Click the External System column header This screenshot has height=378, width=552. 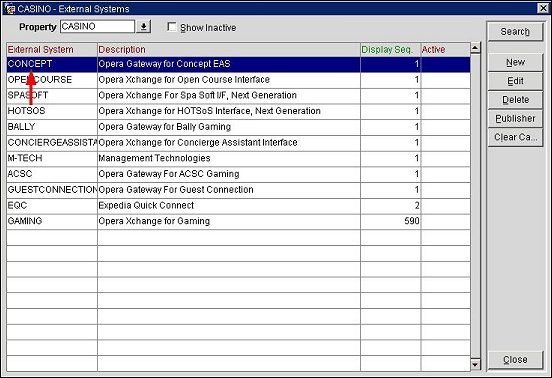[x=52, y=50]
